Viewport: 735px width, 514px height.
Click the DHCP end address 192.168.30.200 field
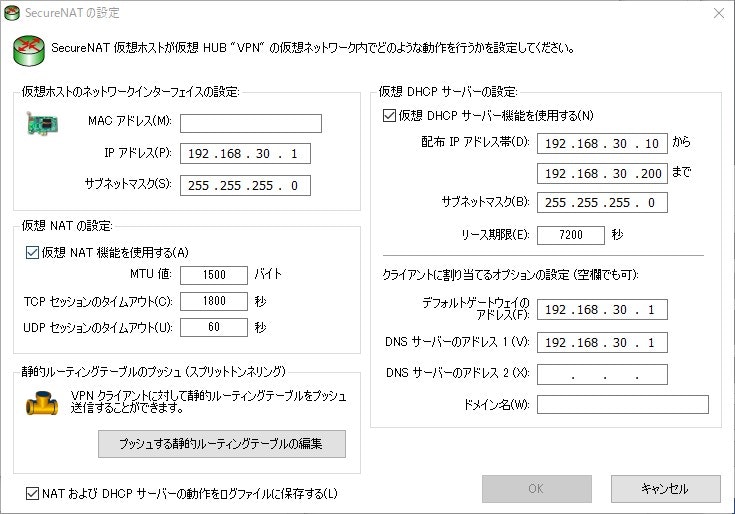(602, 173)
